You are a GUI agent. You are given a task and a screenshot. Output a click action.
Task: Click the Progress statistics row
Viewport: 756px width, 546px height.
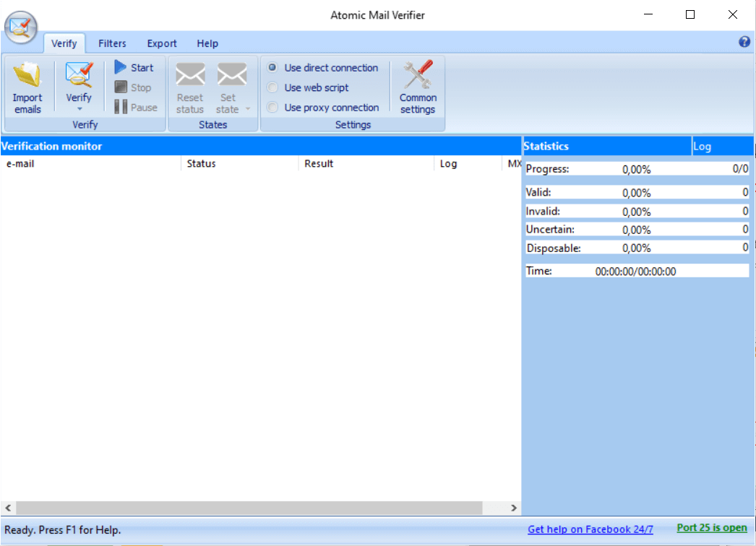[x=637, y=169]
